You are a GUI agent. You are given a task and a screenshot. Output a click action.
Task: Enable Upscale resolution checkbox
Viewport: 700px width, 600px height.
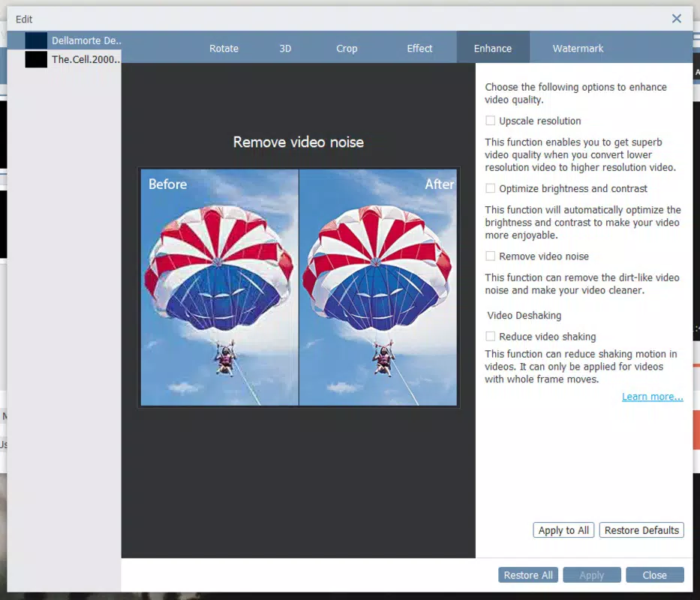pos(490,121)
